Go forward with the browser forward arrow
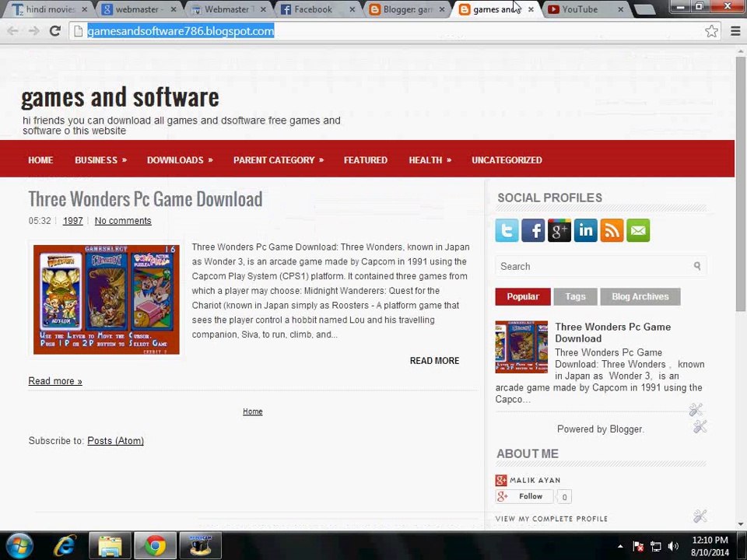This screenshot has width=747, height=560. click(33, 31)
